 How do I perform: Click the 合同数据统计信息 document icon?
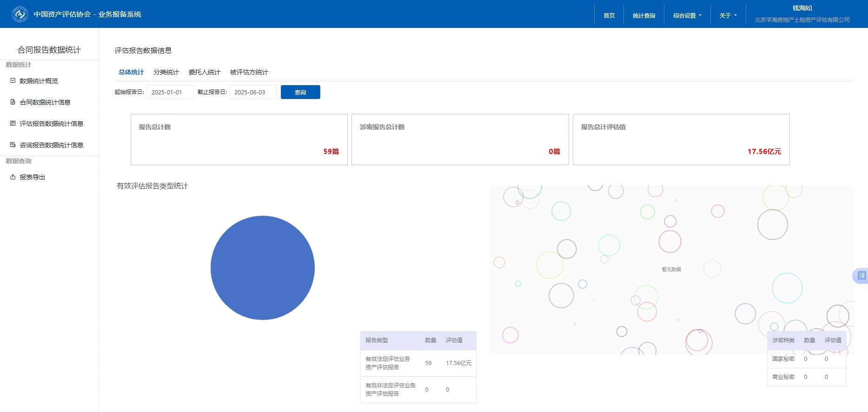point(13,102)
